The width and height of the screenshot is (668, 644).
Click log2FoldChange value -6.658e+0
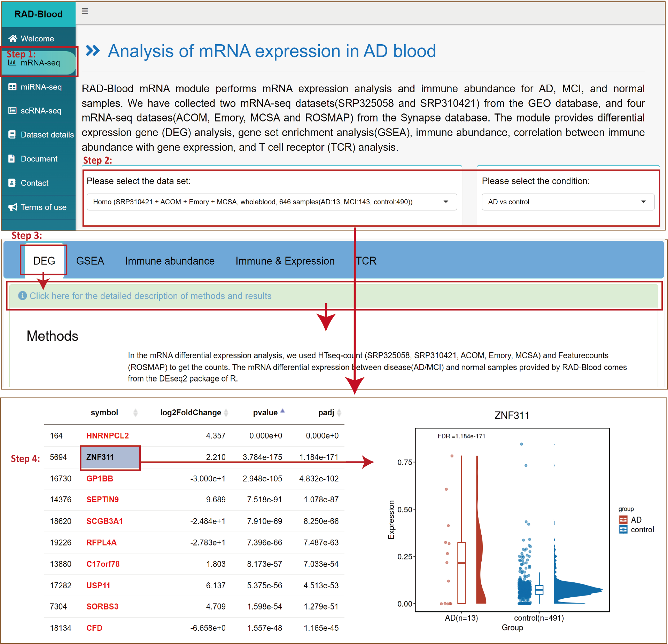(208, 628)
